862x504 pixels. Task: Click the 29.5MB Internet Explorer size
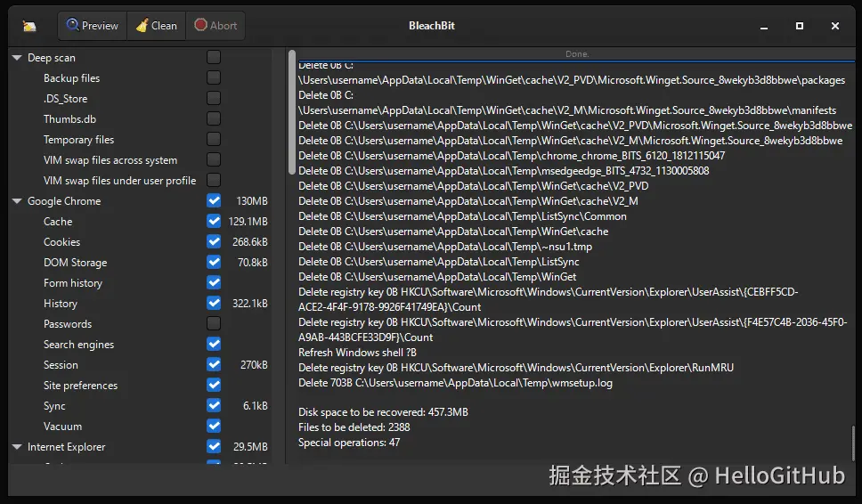coord(250,447)
